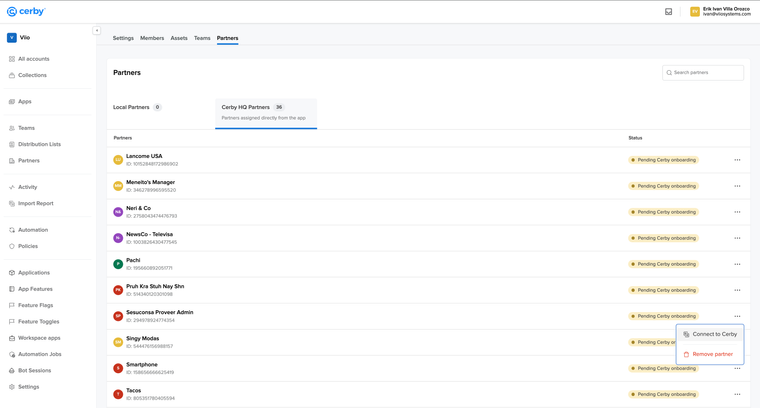Select the Smartphone partner name
Screen dimensions: 760x408
[142, 364]
